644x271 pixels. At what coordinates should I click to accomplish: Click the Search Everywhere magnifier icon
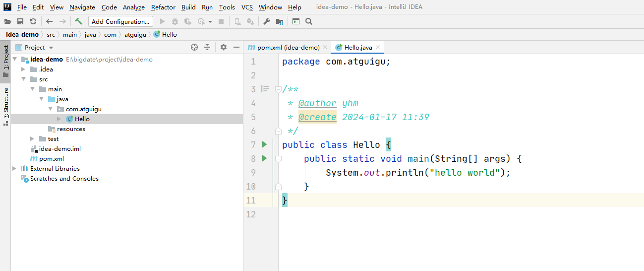coord(309,21)
